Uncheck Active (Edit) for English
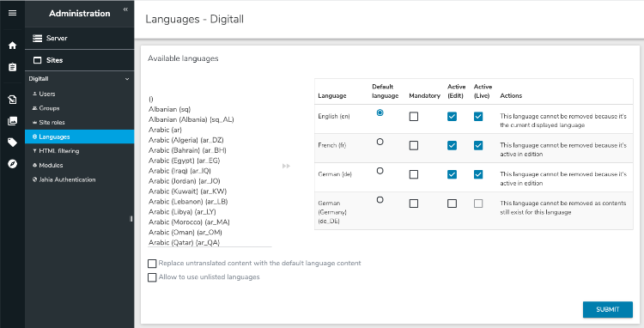This screenshot has width=644, height=328. (452, 117)
